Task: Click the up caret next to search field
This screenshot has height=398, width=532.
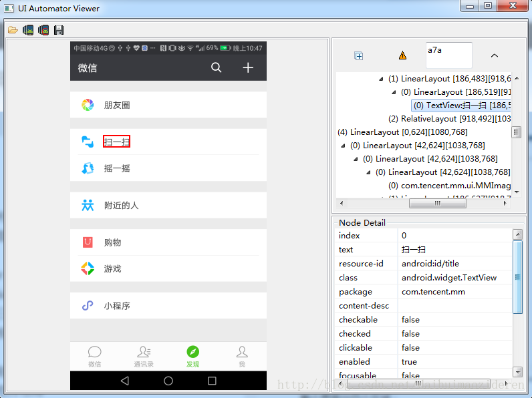Action: pos(495,55)
